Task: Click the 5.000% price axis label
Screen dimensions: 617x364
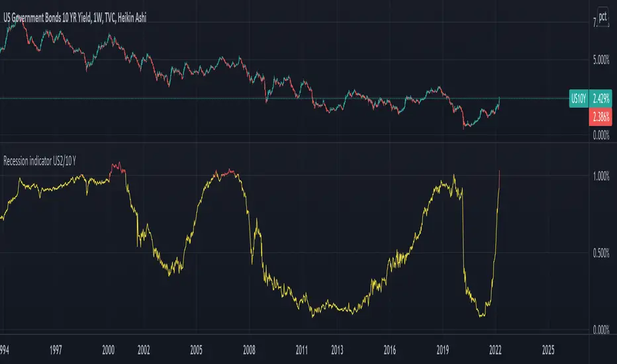Action: click(601, 60)
